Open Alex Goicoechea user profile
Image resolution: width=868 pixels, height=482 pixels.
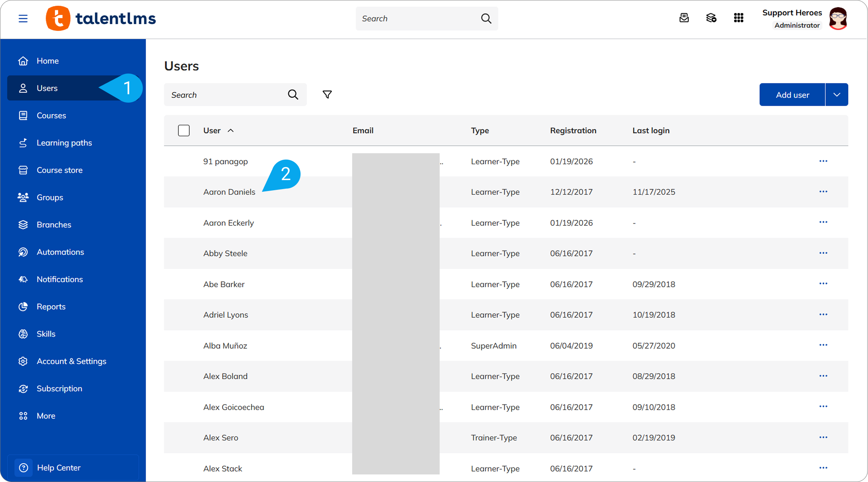tap(234, 407)
